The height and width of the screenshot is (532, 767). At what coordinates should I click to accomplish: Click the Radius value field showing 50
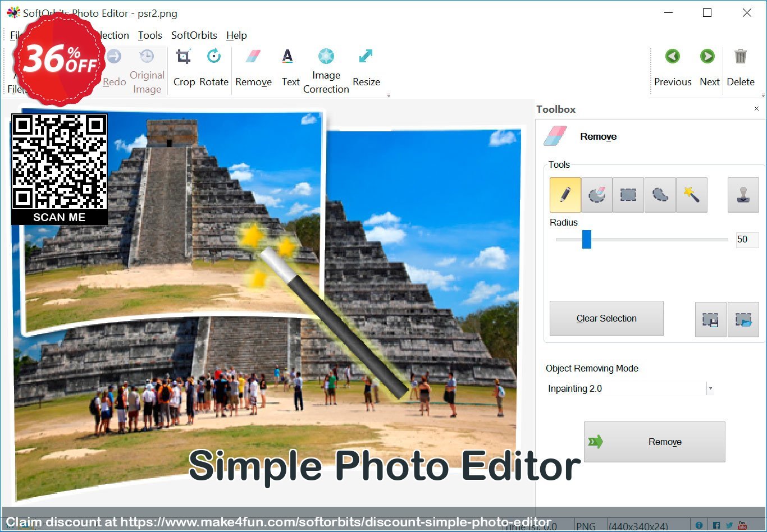point(747,240)
